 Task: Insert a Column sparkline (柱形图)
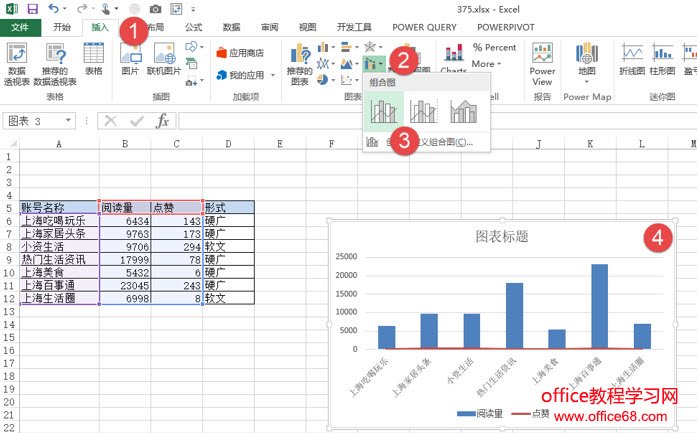(x=663, y=59)
